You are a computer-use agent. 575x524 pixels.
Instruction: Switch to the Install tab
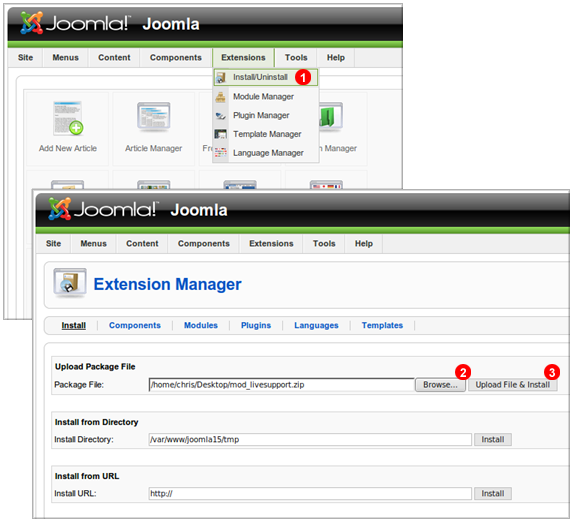point(73,325)
